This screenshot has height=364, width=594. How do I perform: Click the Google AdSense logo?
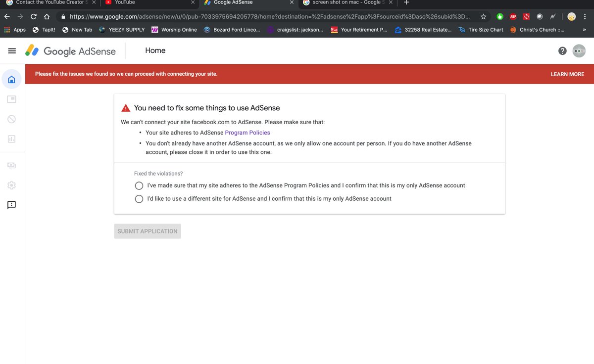(x=70, y=51)
